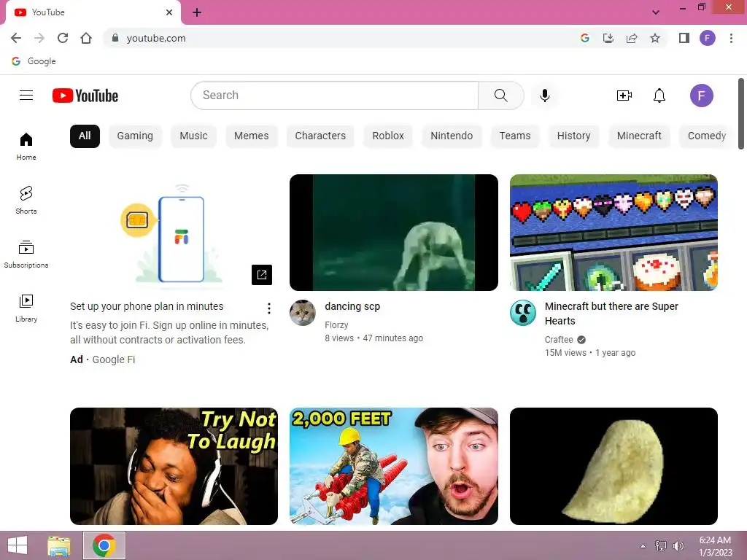Screen dimensions: 747x560
Task: Click the page vertical scrollbar
Action: tap(741, 114)
